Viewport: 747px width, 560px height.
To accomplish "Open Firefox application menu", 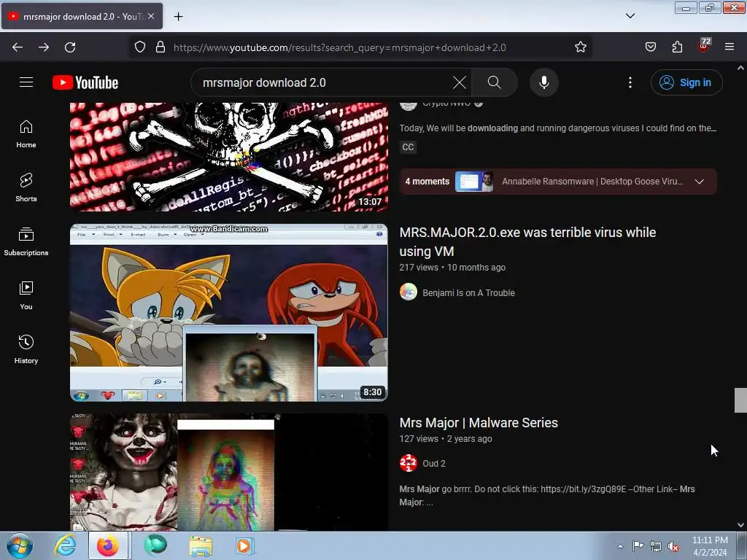I will pyautogui.click(x=729, y=47).
